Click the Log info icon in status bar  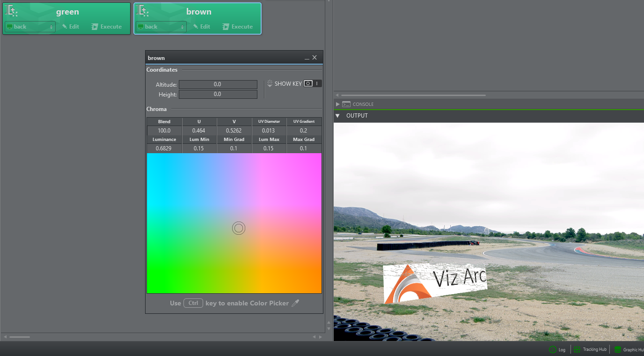552,349
